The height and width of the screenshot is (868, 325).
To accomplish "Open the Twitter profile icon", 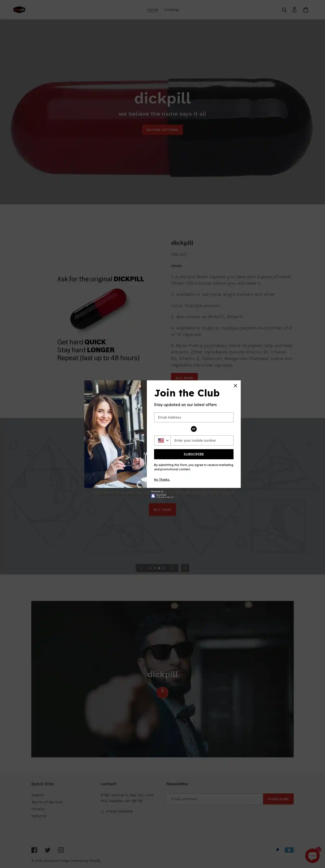I will pyautogui.click(x=47, y=850).
